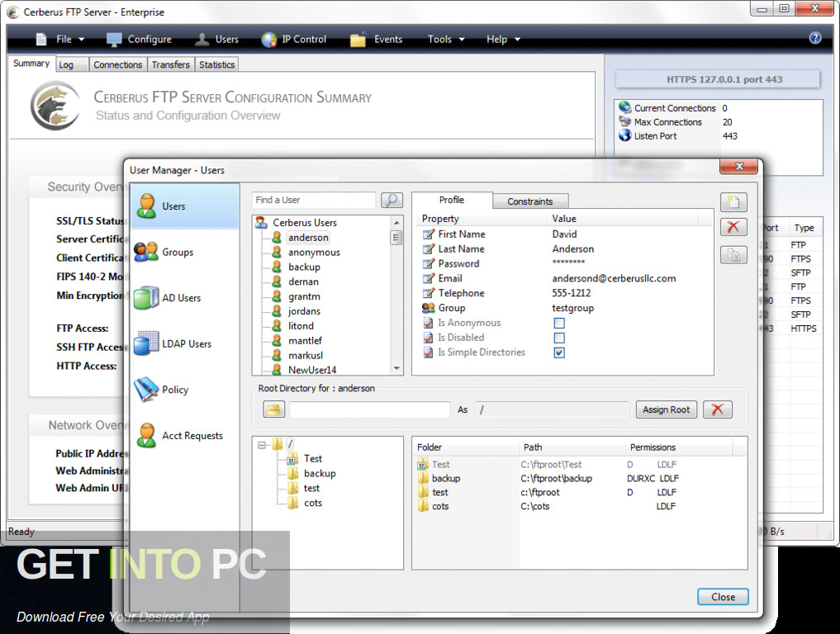This screenshot has height=634, width=840.
Task: Click the Close button in User Manager
Action: 723,597
